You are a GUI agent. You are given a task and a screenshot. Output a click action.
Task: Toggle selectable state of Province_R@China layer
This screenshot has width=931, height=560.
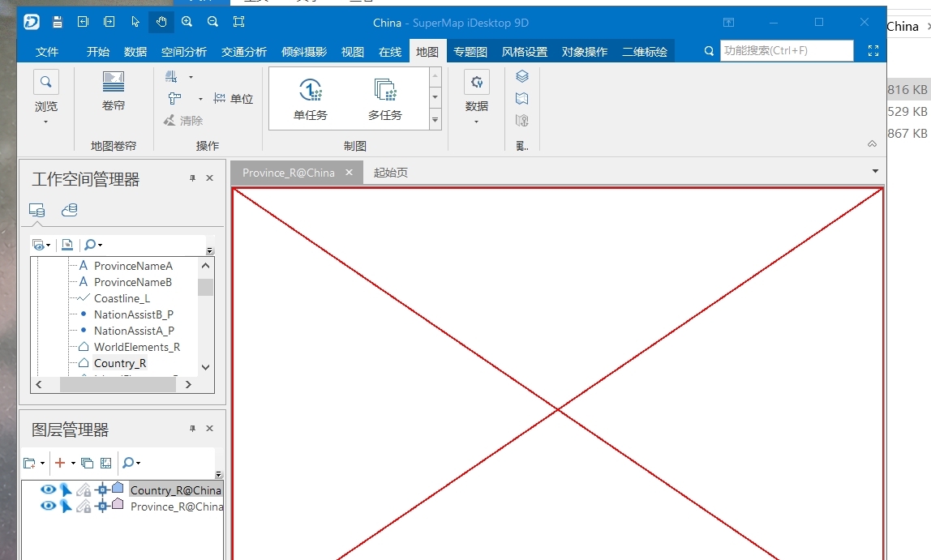pyautogui.click(x=66, y=506)
